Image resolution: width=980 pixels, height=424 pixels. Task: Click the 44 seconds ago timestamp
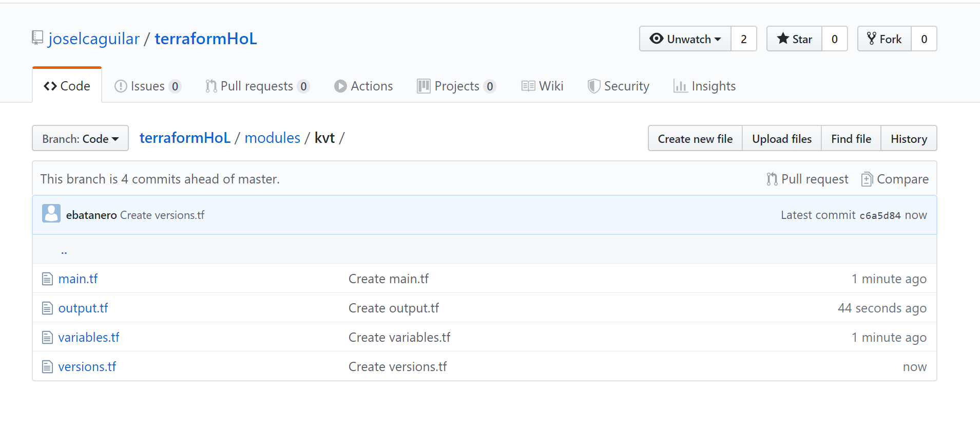coord(882,308)
